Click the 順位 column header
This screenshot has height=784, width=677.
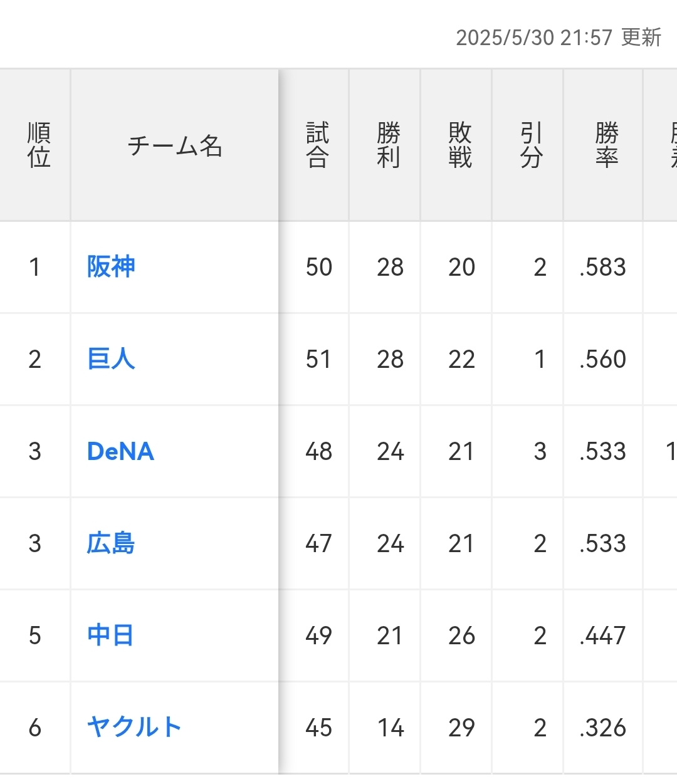(38, 145)
